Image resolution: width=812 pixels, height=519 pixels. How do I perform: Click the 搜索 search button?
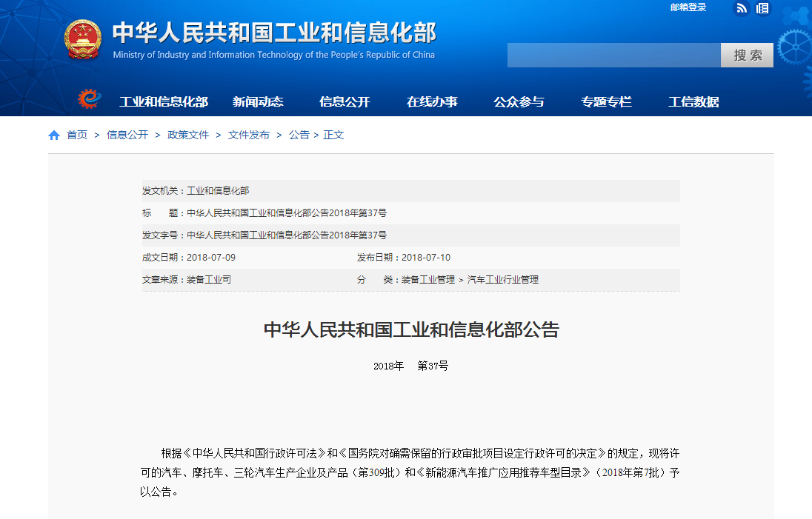[x=748, y=55]
